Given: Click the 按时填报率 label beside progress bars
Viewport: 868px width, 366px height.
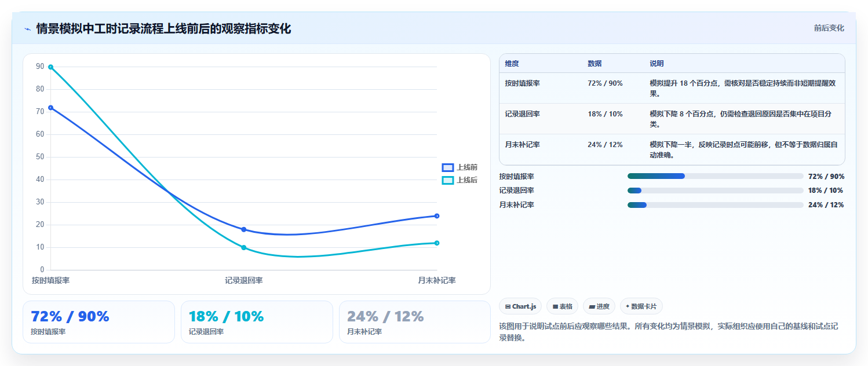Looking at the screenshot, I should (x=516, y=176).
